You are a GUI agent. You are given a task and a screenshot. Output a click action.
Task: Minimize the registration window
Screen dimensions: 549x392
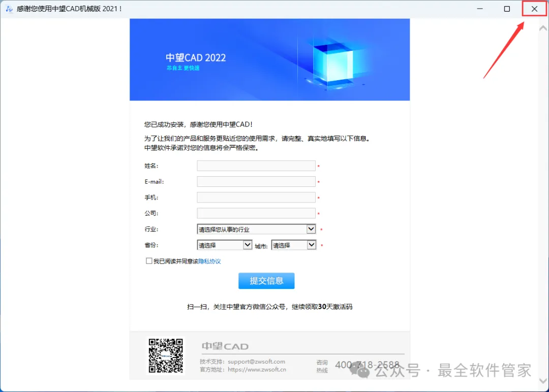[480, 9]
